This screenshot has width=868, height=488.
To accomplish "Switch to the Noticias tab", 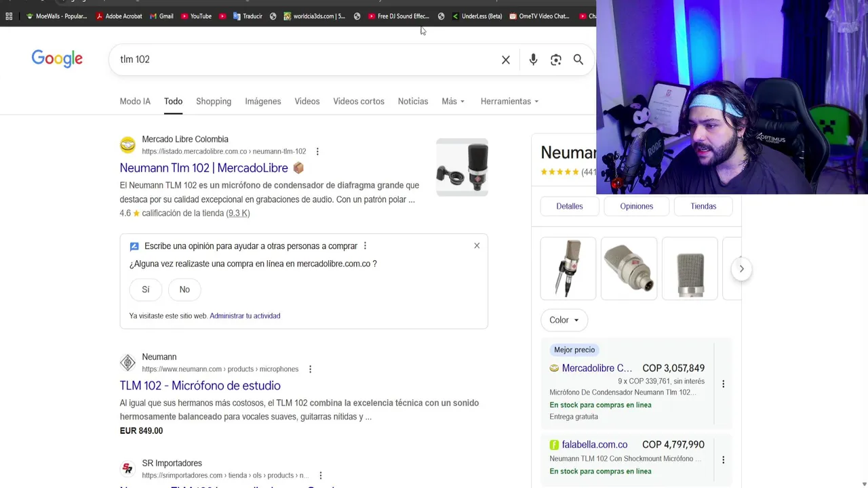I will click(x=413, y=101).
